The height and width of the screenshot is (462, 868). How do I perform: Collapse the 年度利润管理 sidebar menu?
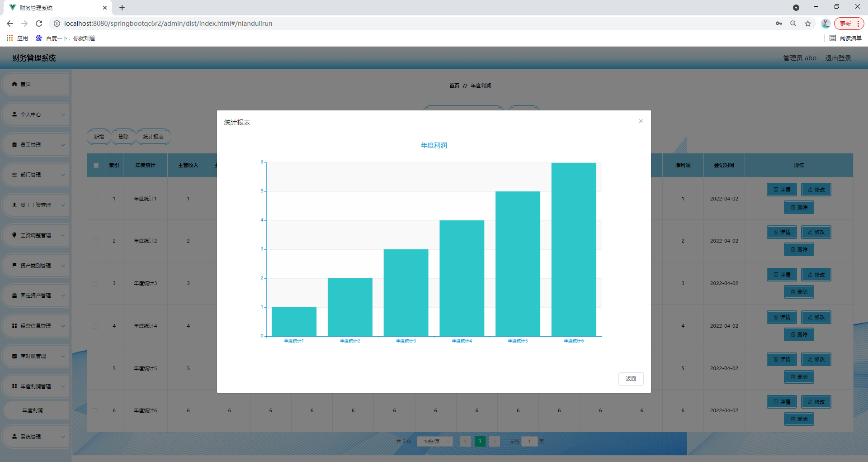35,386
